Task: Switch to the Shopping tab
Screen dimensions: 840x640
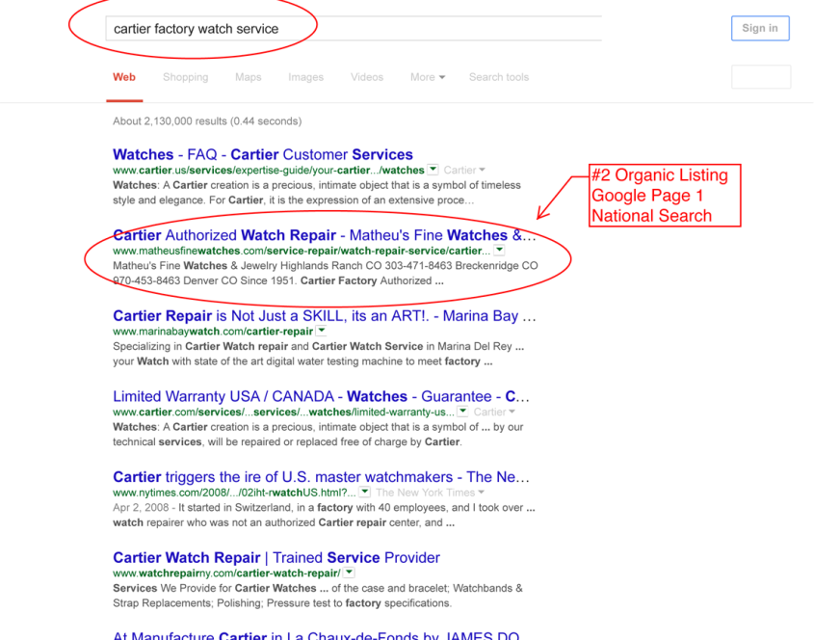Action: (185, 77)
